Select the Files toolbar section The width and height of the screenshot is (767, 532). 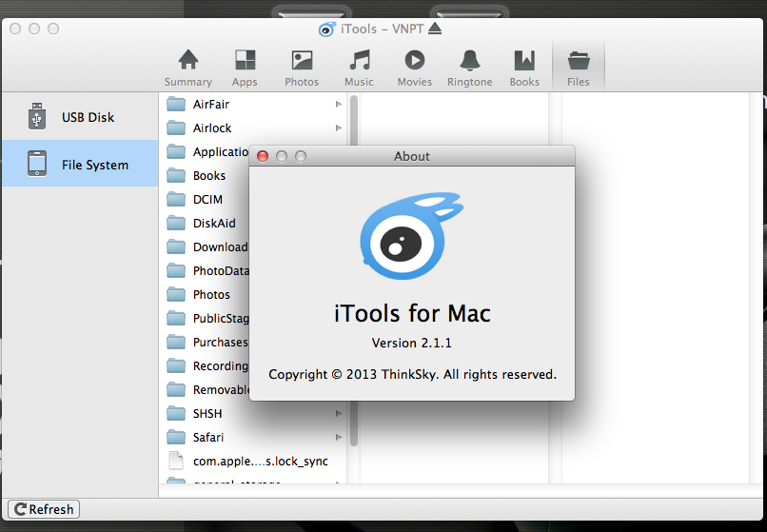click(x=579, y=68)
